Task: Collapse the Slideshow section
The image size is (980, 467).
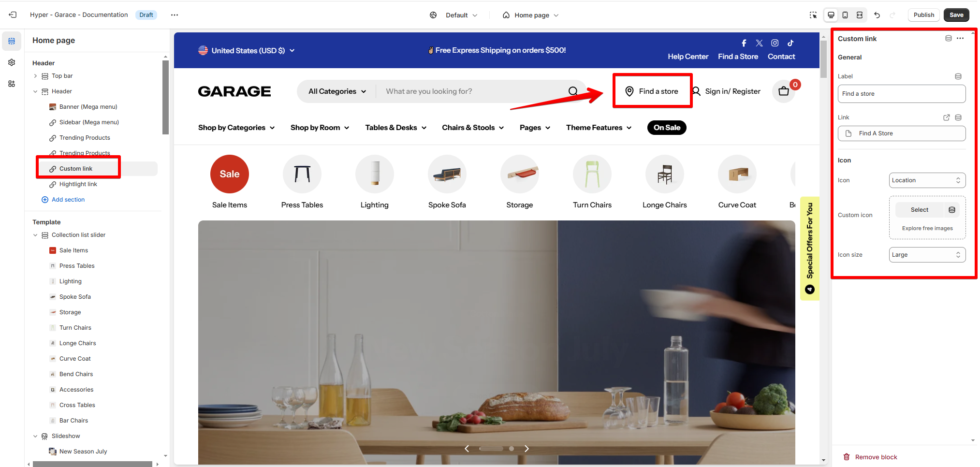Action: (35, 436)
